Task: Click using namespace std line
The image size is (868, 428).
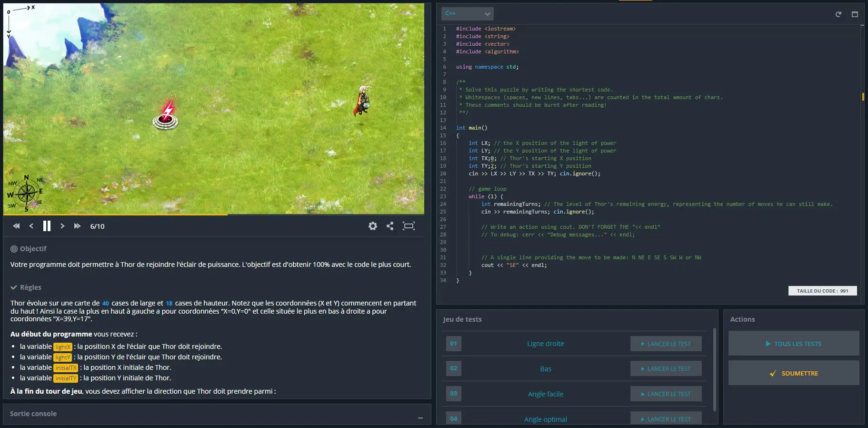Action: (487, 67)
